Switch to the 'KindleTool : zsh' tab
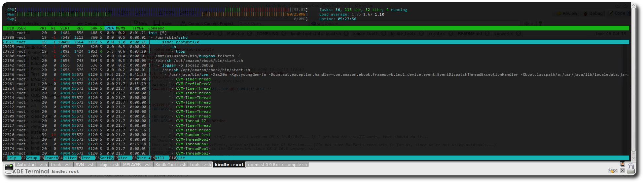644x183 pixels. [171, 164]
